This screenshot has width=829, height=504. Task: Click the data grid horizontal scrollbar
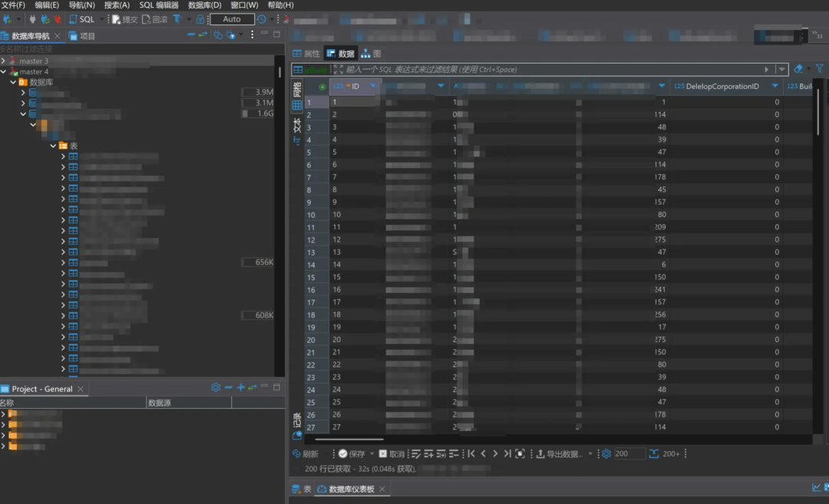(x=349, y=440)
